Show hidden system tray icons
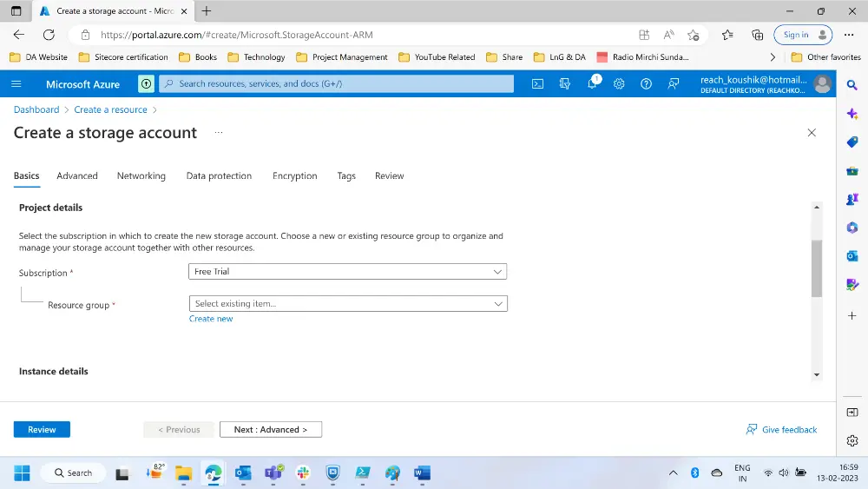The width and height of the screenshot is (868, 489). pos(674,473)
